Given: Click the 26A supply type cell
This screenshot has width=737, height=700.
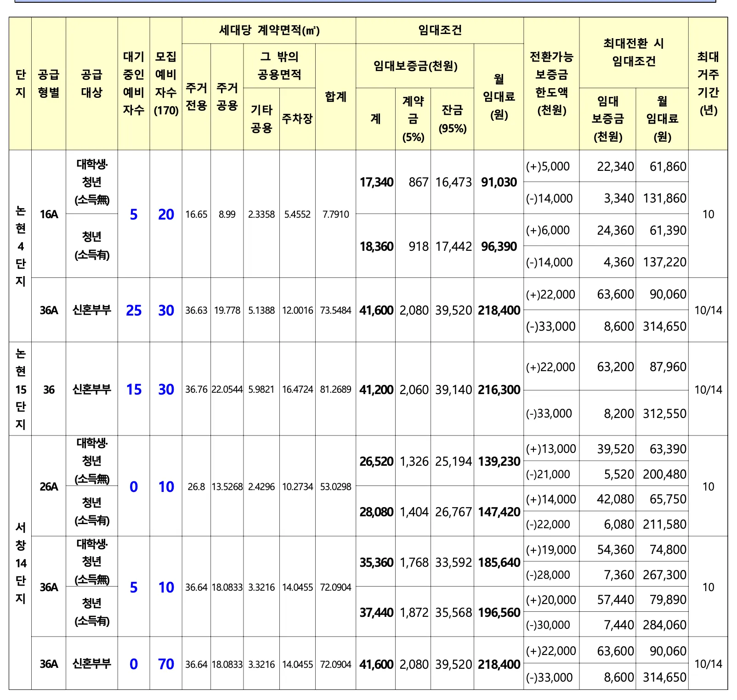Looking at the screenshot, I should (x=49, y=486).
